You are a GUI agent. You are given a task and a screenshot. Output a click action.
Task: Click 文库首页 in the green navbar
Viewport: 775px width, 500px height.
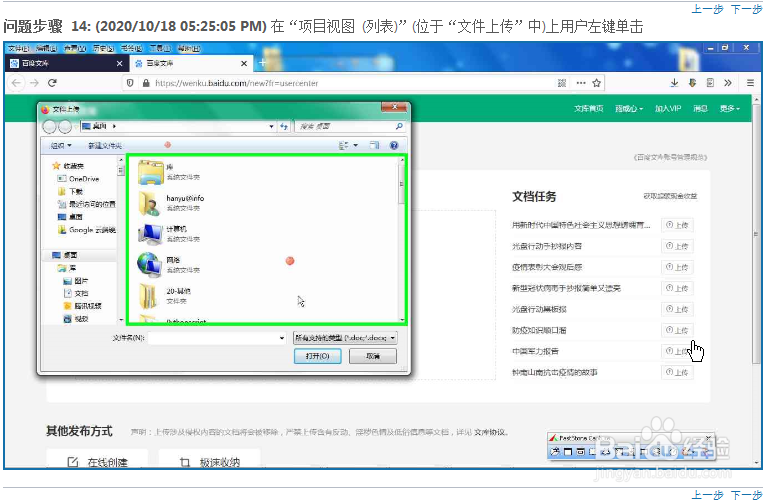coord(588,109)
